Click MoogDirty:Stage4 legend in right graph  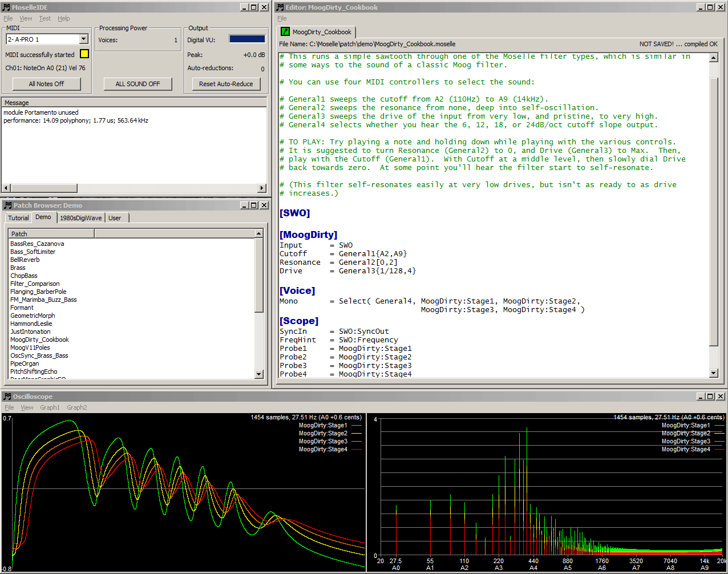tap(686, 449)
